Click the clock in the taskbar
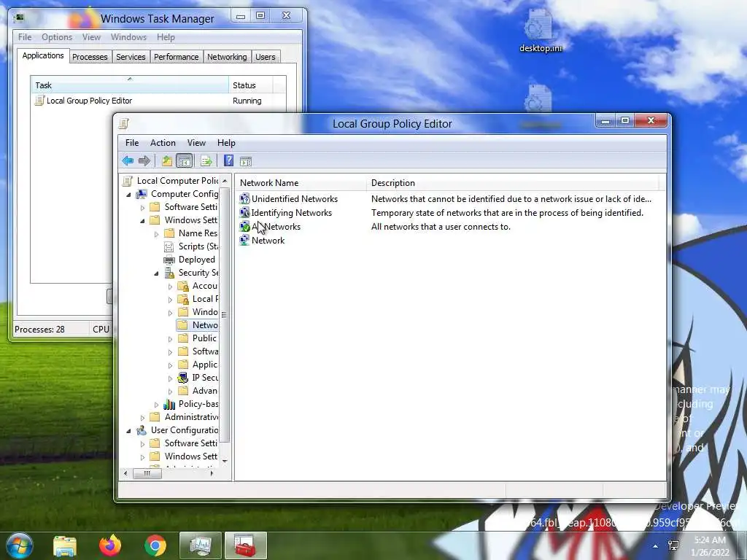The image size is (747, 560). [710, 545]
